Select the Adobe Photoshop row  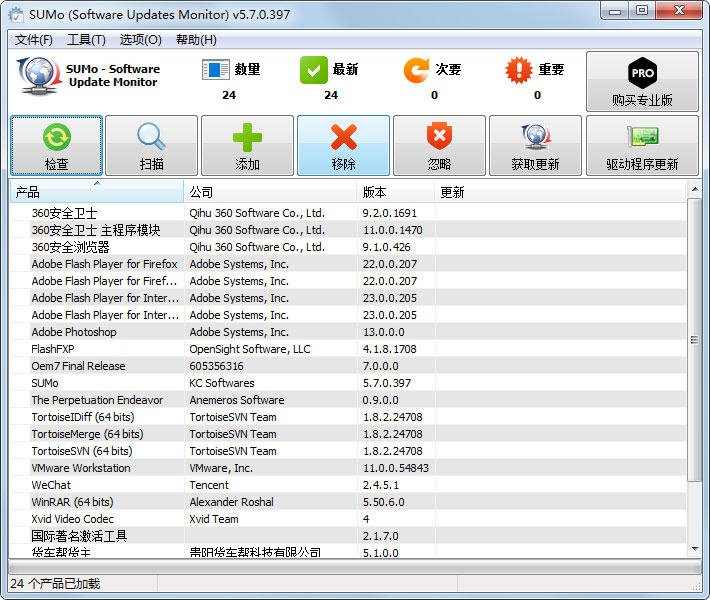348,332
